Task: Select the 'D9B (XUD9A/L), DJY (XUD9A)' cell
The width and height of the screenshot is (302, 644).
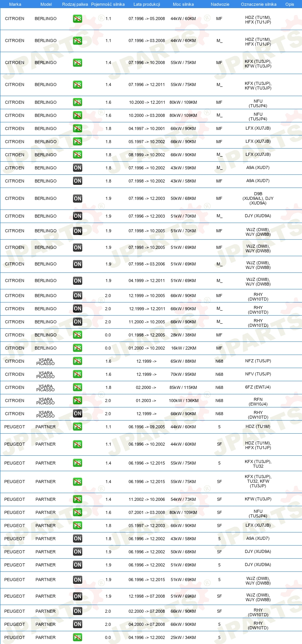Action: (x=258, y=198)
